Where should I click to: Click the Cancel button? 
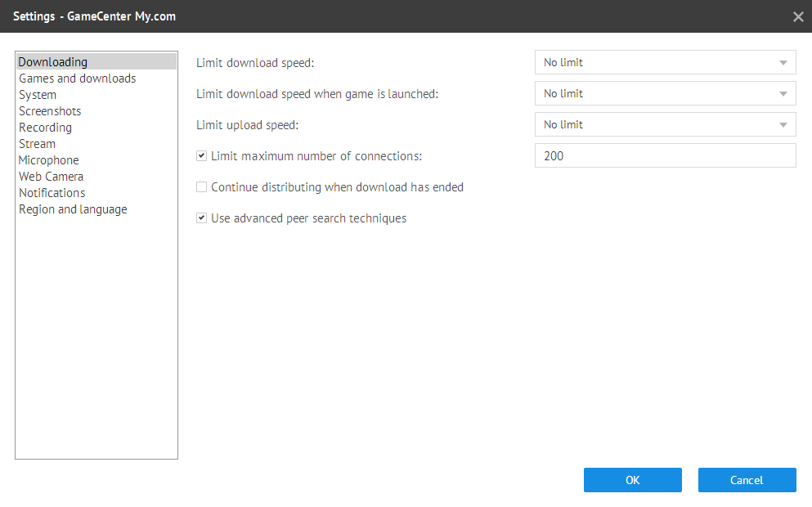747,480
